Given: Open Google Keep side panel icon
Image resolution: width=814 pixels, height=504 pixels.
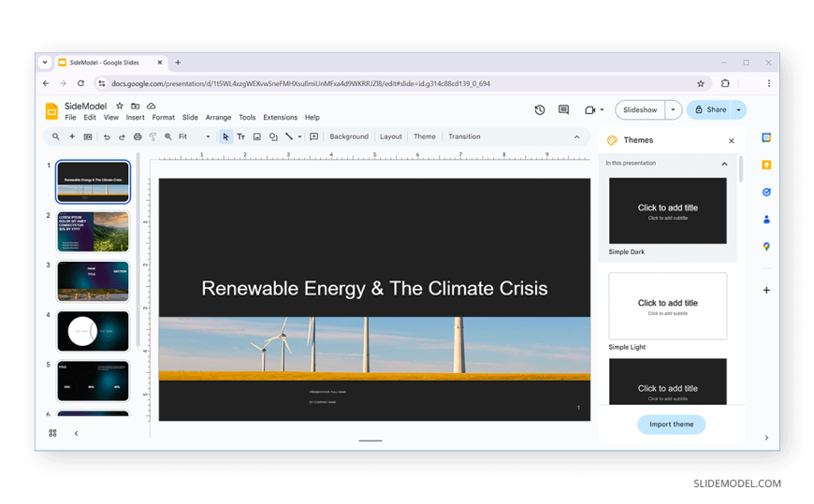Looking at the screenshot, I should (766, 166).
